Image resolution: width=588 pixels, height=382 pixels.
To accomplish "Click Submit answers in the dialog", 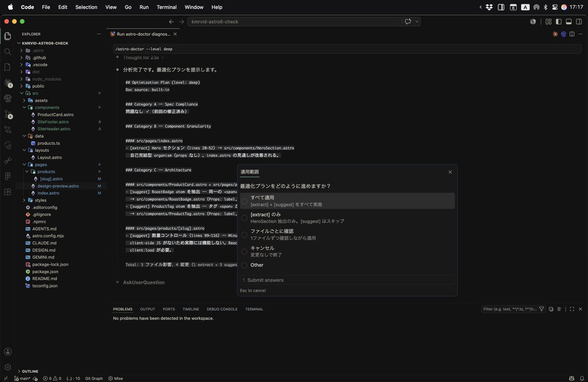I will (x=347, y=280).
